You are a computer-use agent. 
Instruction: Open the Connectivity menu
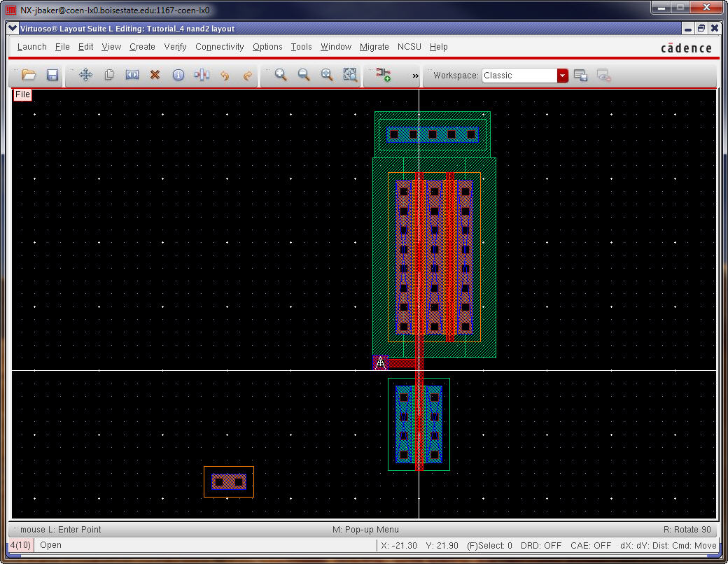pos(219,47)
